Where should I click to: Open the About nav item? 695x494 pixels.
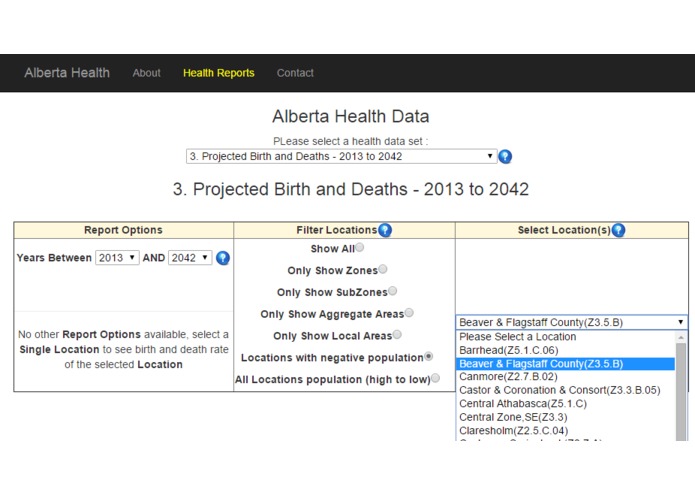146,73
